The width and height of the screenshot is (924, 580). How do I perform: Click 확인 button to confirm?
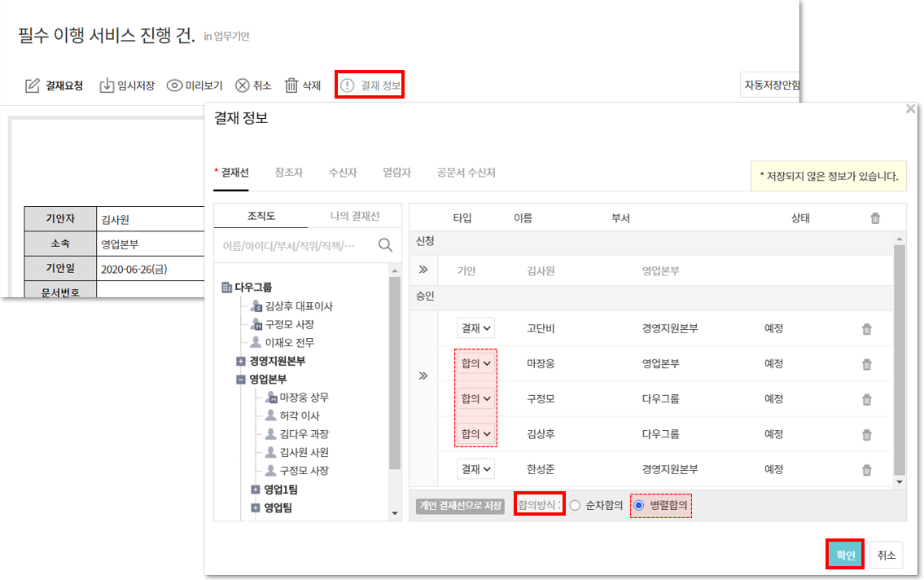[845, 555]
